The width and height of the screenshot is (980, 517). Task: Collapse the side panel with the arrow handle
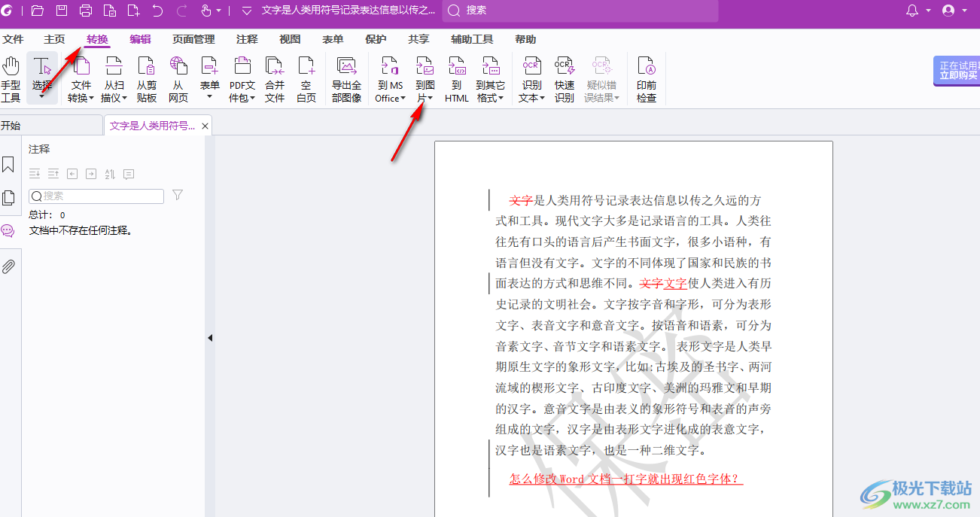click(x=210, y=338)
